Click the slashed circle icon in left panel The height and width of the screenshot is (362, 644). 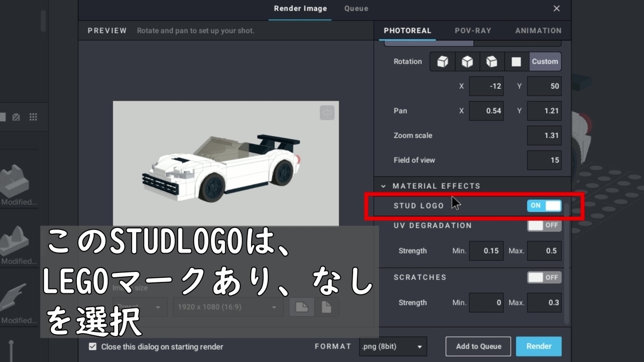coord(16,117)
